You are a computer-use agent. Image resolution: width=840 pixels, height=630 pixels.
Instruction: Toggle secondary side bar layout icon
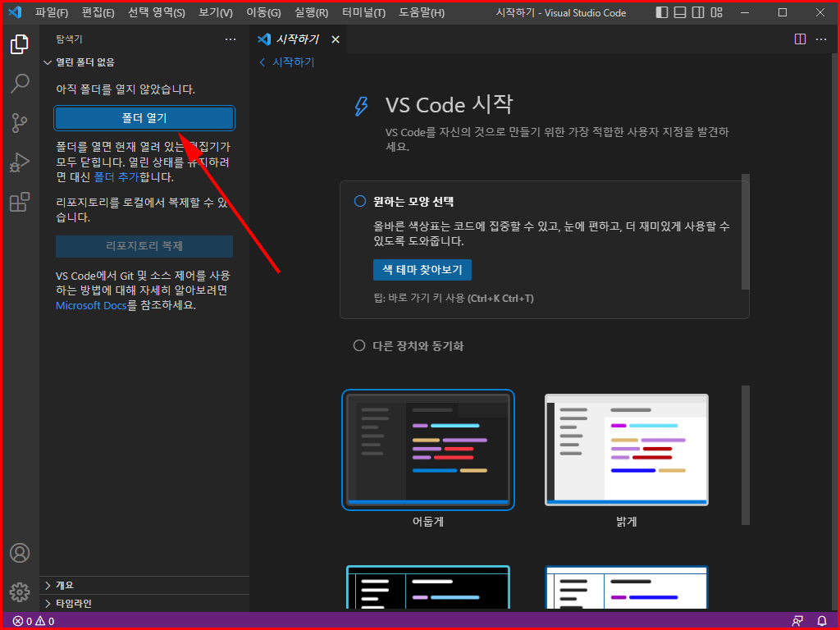point(698,12)
